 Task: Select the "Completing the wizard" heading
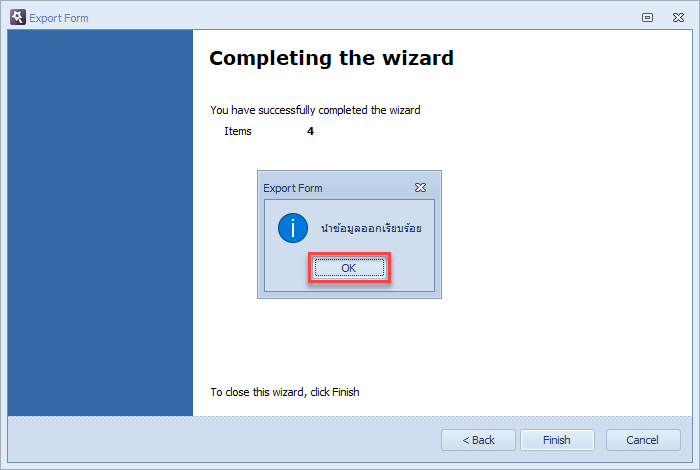[x=331, y=58]
